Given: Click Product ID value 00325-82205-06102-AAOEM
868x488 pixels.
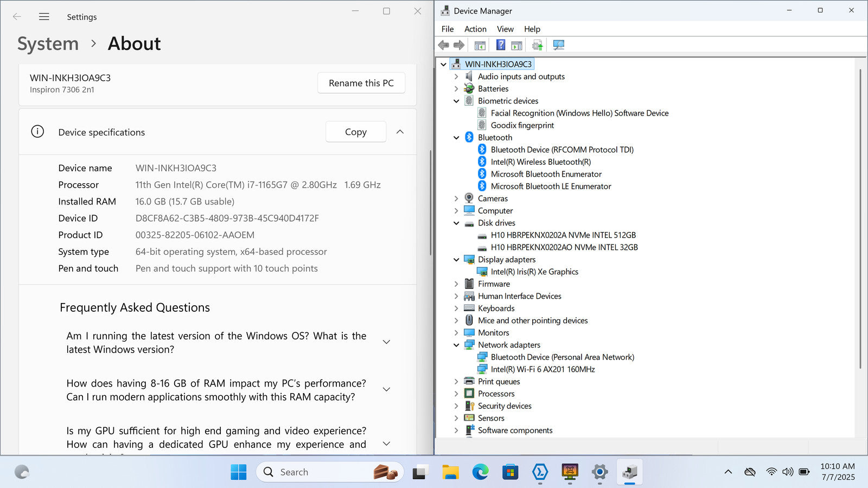Looking at the screenshot, I should click(195, 235).
